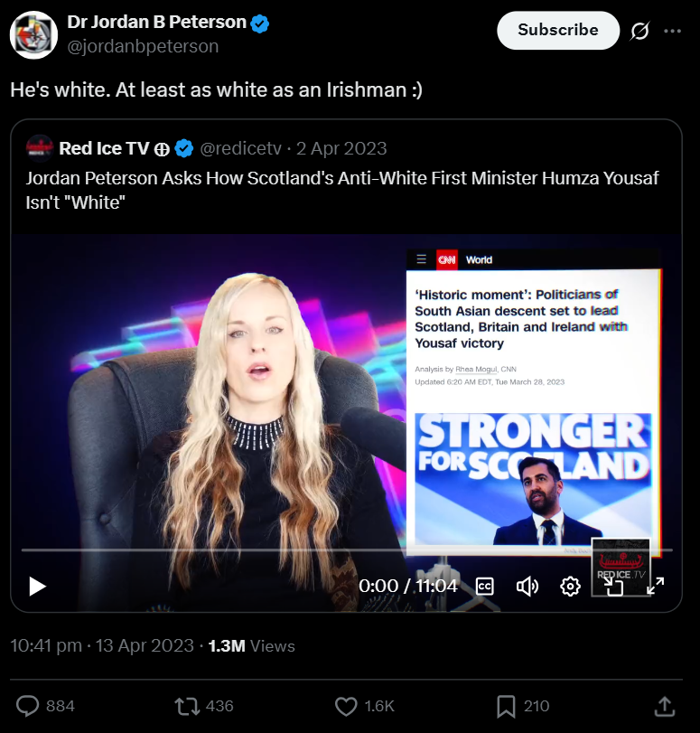
Task: Open the share post menu
Action: point(665,706)
